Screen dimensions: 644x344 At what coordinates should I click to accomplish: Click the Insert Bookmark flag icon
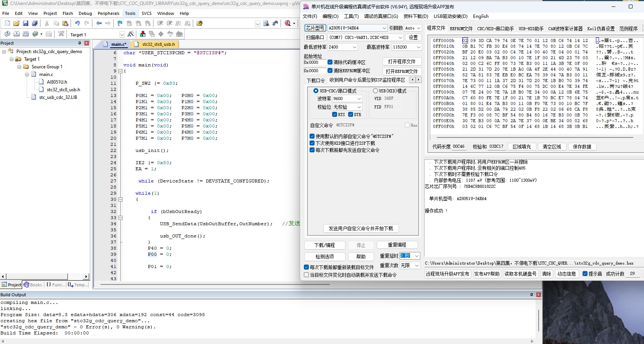[x=119, y=23]
